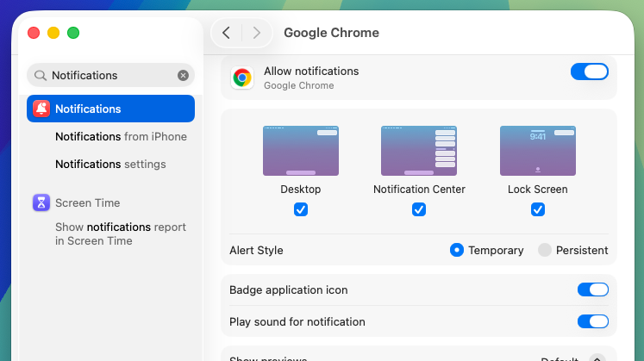Turn off the Allow notifications switch

pos(590,72)
